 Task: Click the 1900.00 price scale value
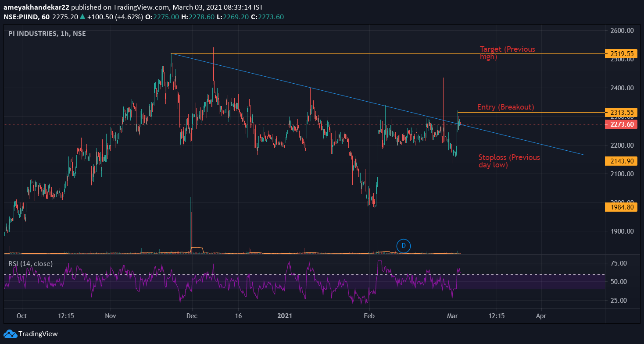[x=623, y=231]
